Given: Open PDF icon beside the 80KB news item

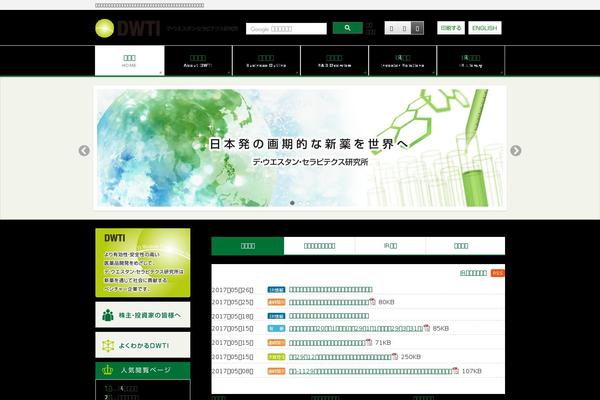Looking at the screenshot, I should [x=372, y=301].
